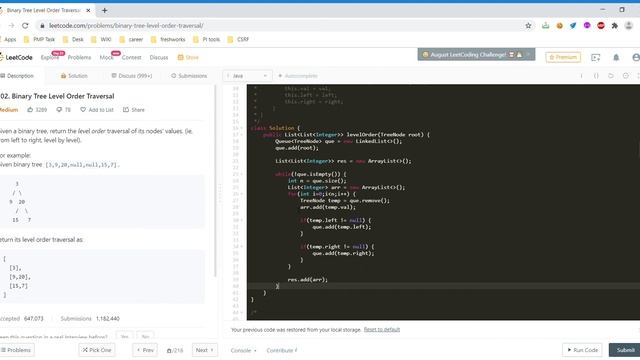The width and height of the screenshot is (640, 360).
Task: Switch to the Description tab
Action: coord(17,76)
